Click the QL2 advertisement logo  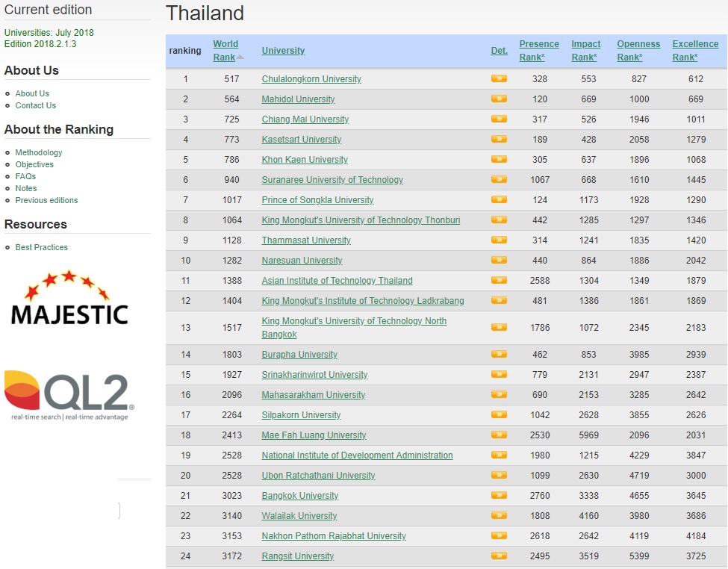(x=69, y=395)
